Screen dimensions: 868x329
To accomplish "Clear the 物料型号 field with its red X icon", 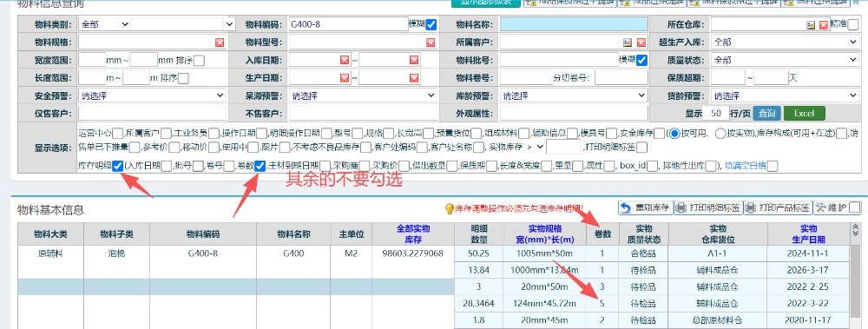I will tap(431, 43).
